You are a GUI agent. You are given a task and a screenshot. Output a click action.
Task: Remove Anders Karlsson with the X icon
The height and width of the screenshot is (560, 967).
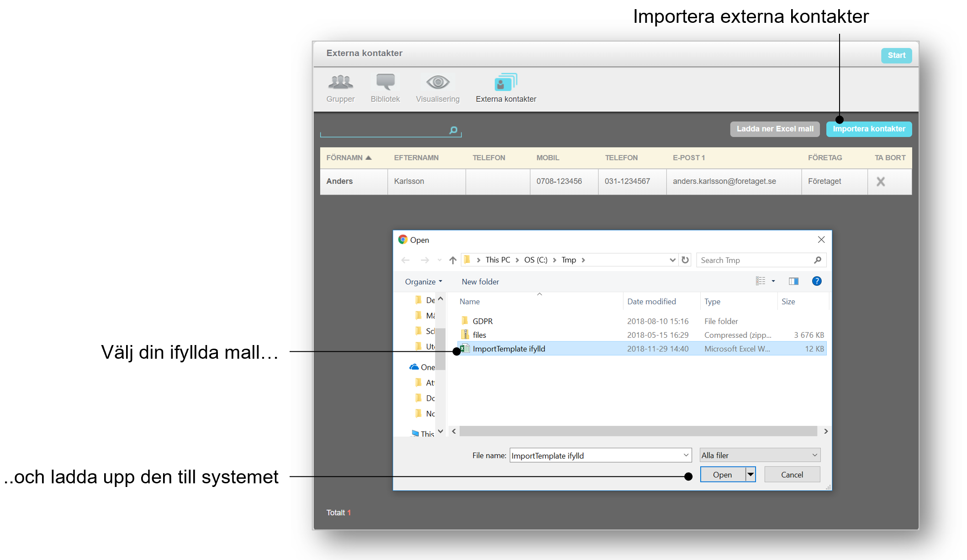pos(881,182)
